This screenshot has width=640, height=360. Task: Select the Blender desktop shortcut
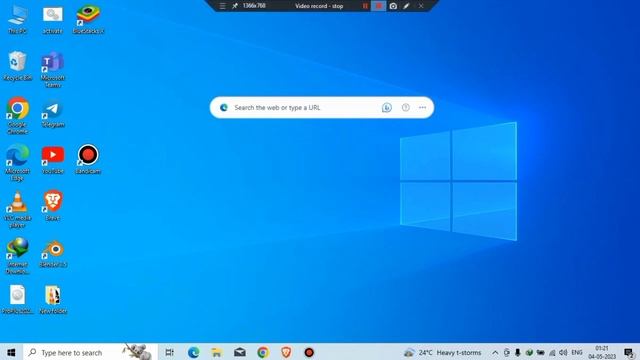point(53,253)
